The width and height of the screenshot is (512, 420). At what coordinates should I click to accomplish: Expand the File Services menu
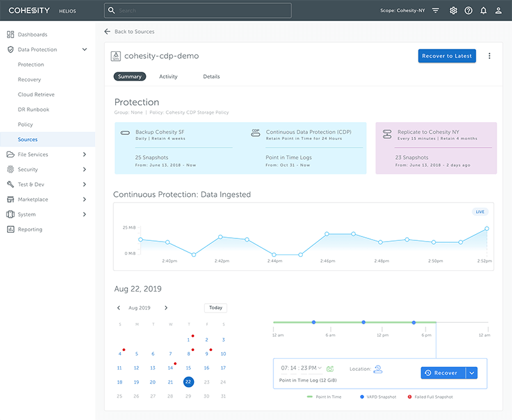click(84, 155)
